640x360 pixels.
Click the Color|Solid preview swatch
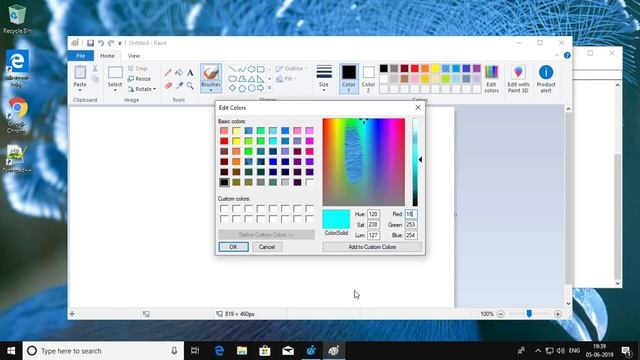pyautogui.click(x=336, y=219)
